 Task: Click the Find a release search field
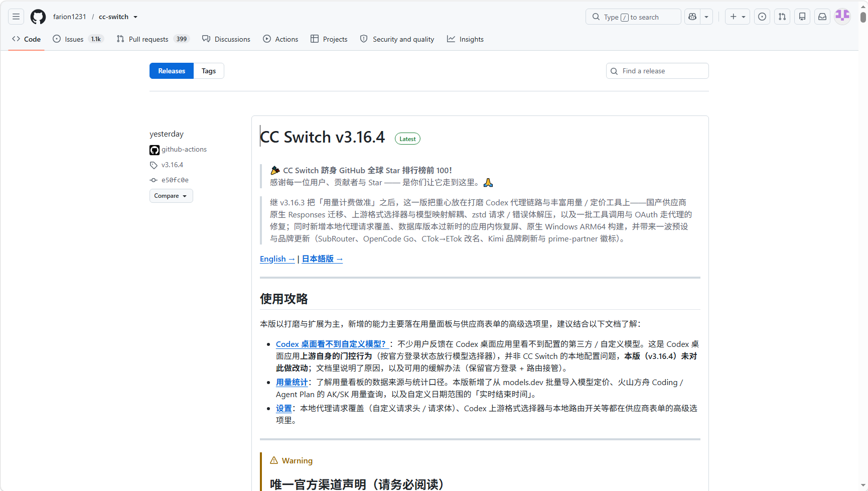(x=657, y=71)
